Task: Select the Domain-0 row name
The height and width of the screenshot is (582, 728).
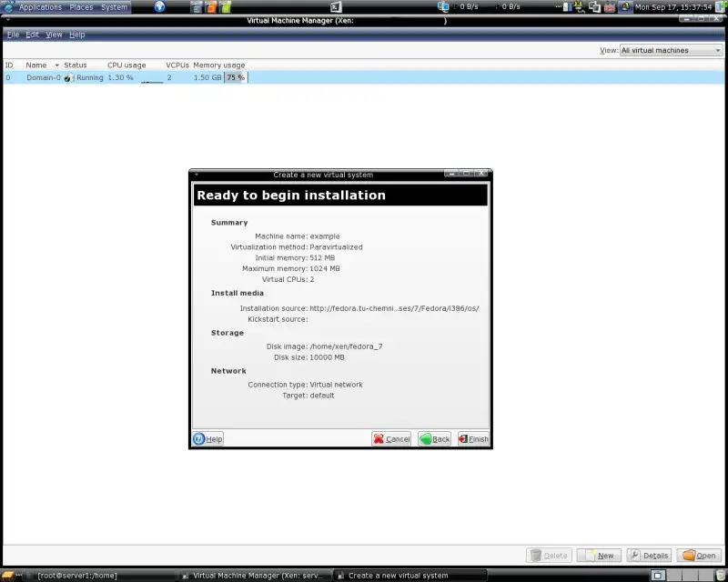Action: tap(43, 77)
